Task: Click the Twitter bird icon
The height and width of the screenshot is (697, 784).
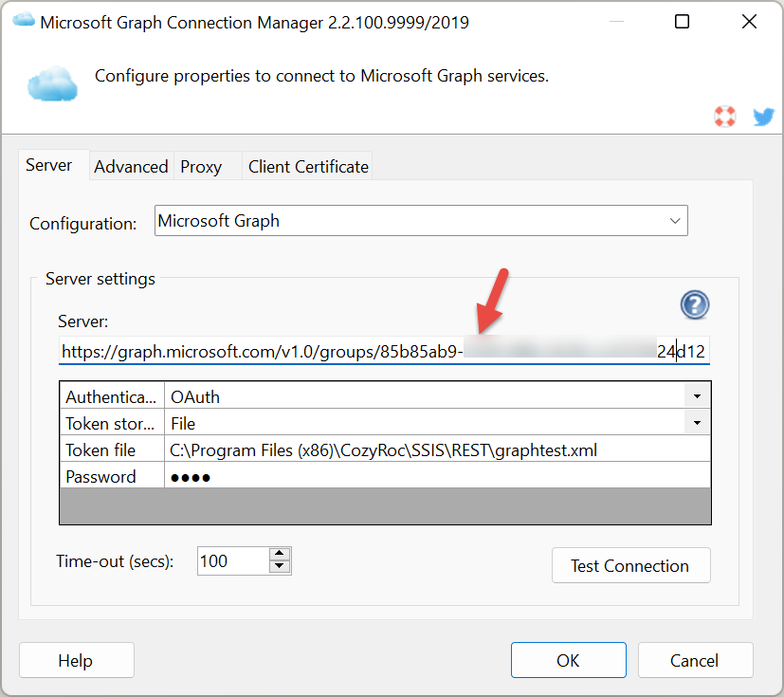Action: point(763,117)
